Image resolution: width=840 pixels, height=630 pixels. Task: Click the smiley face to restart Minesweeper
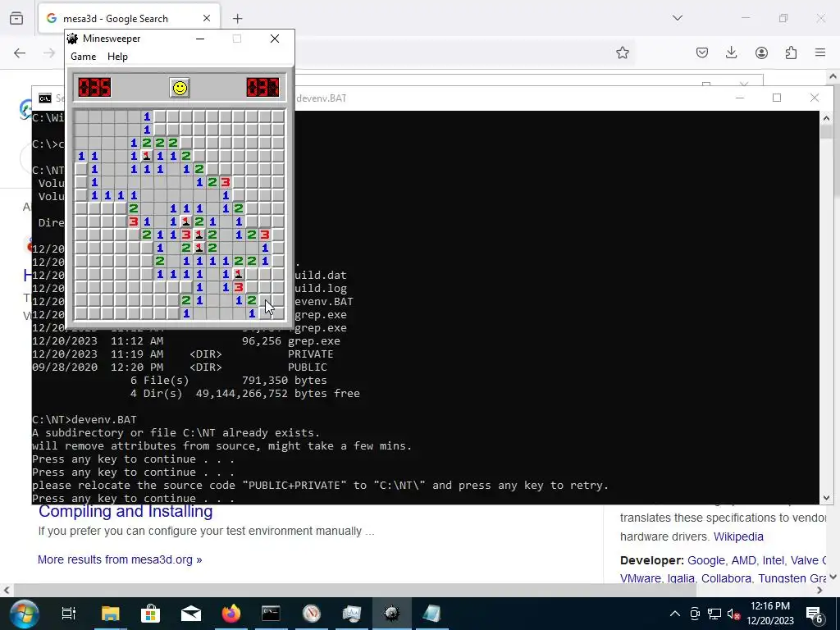click(x=180, y=88)
